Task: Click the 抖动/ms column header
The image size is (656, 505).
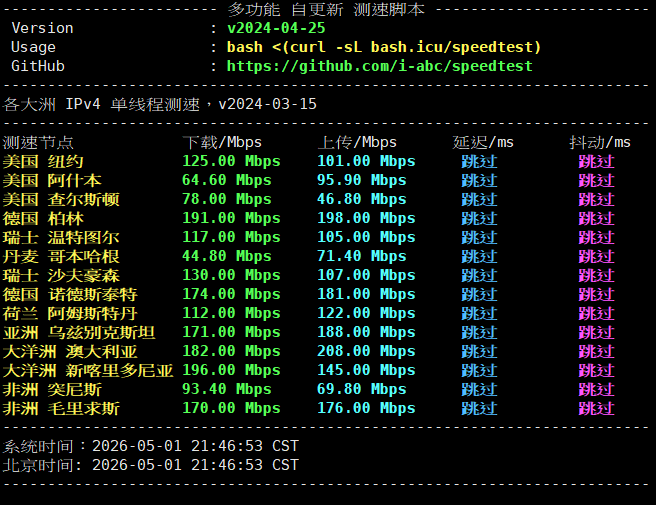Action: [600, 142]
